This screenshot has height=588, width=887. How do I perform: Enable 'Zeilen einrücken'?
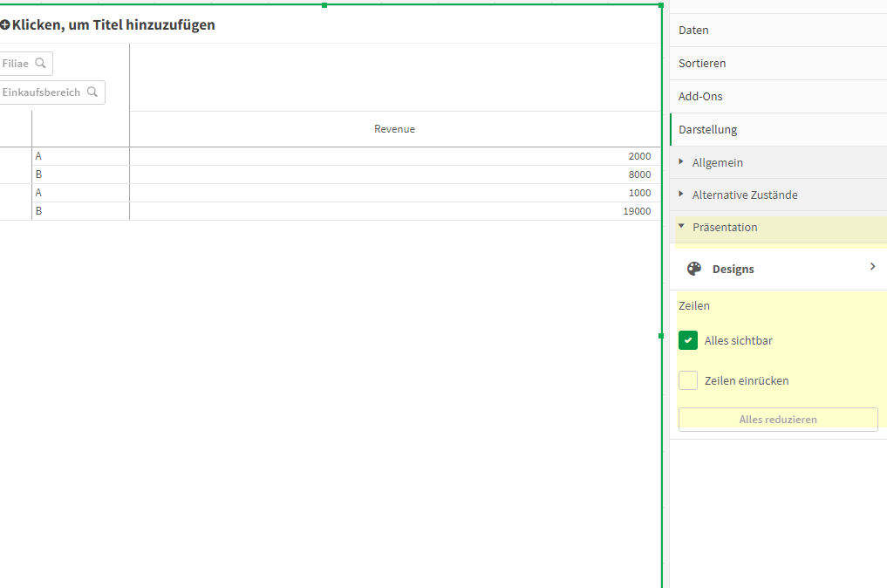click(687, 380)
